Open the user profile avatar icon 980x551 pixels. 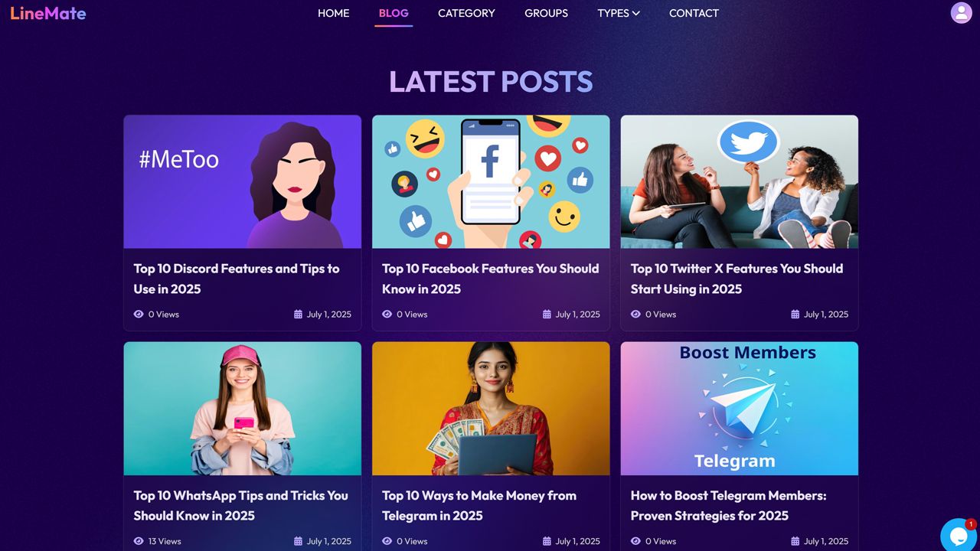click(961, 13)
